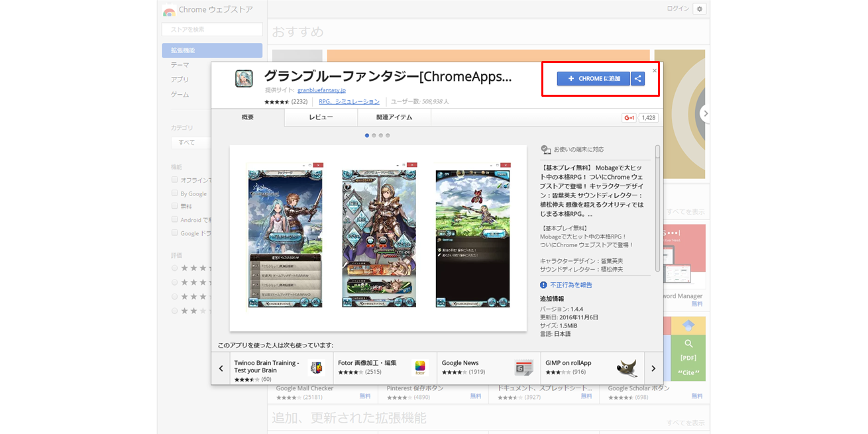Select the third star-rating radio button under 評価
The width and height of the screenshot is (868, 434).
175,296
